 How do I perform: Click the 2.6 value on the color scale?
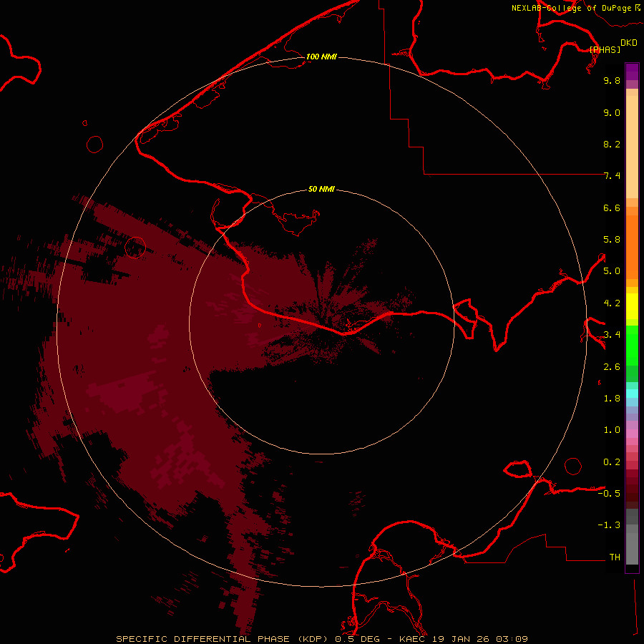coord(612,367)
